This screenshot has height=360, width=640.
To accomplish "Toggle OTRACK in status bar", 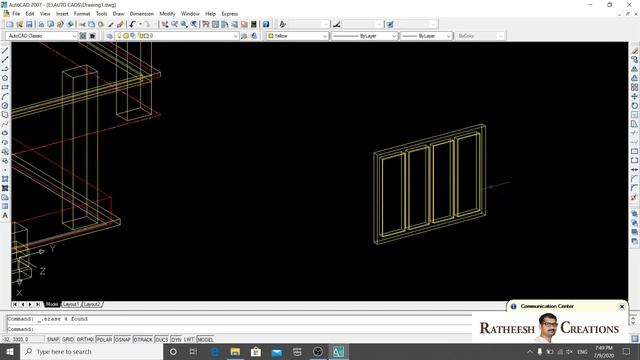I will (143, 339).
